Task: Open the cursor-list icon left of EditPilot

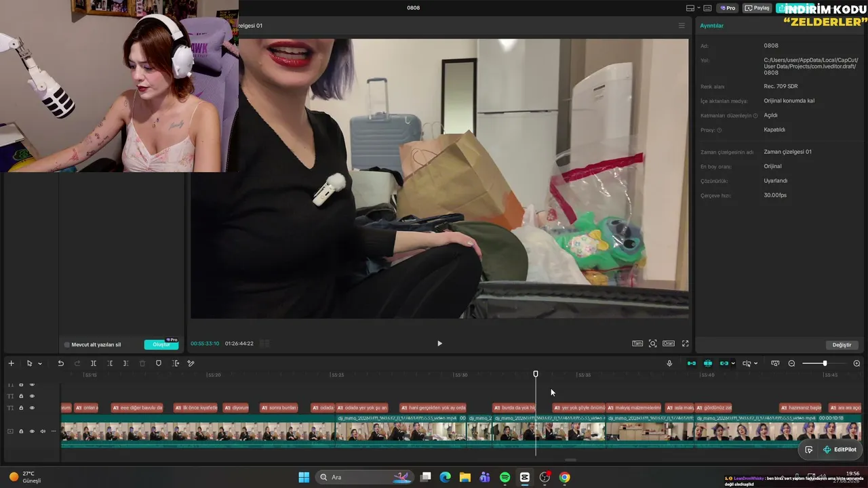Action: click(x=809, y=449)
